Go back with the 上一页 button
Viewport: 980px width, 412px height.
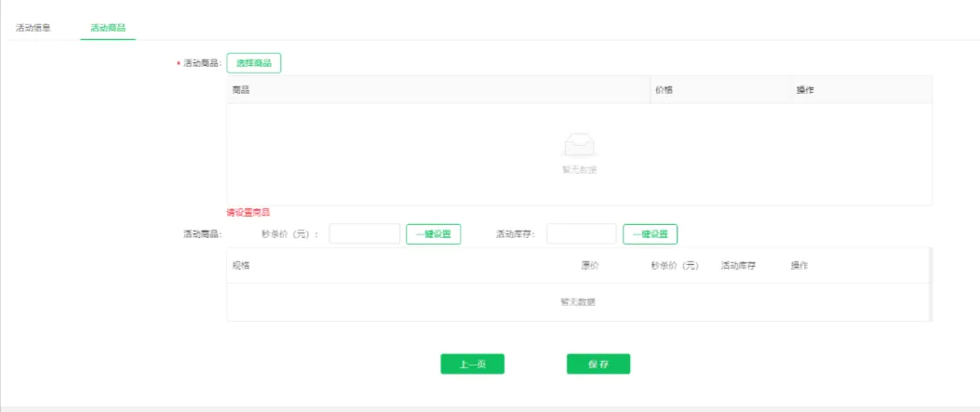pos(473,364)
